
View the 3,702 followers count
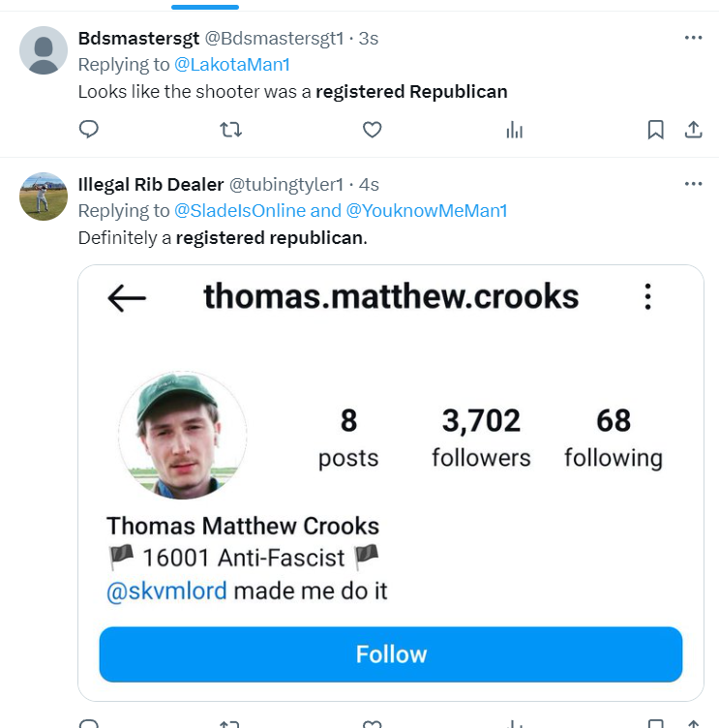coord(481,438)
